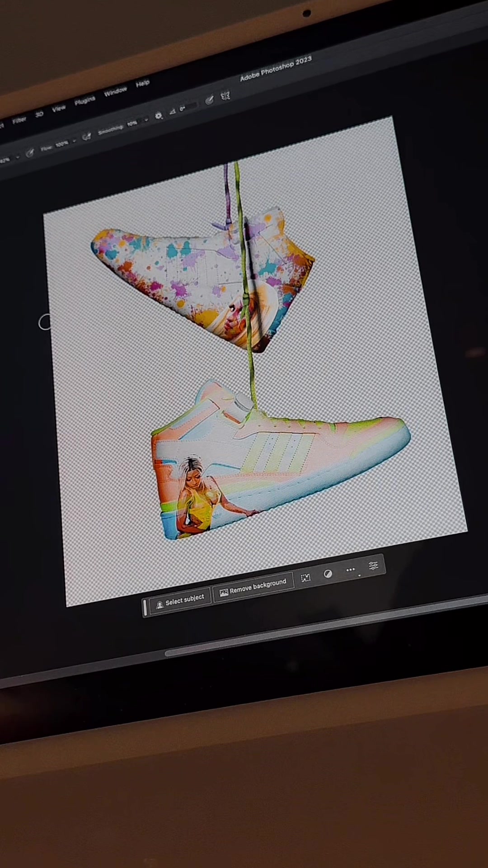The image size is (488, 868).
Task: Expand the opacity percentage dropdown arrow
Action: 17,157
